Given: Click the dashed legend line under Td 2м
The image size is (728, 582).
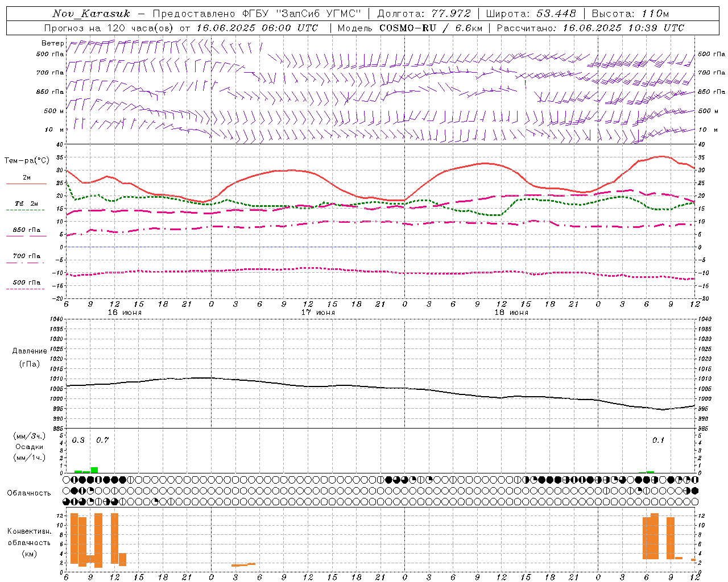Looking at the screenshot, I should 25,210.
